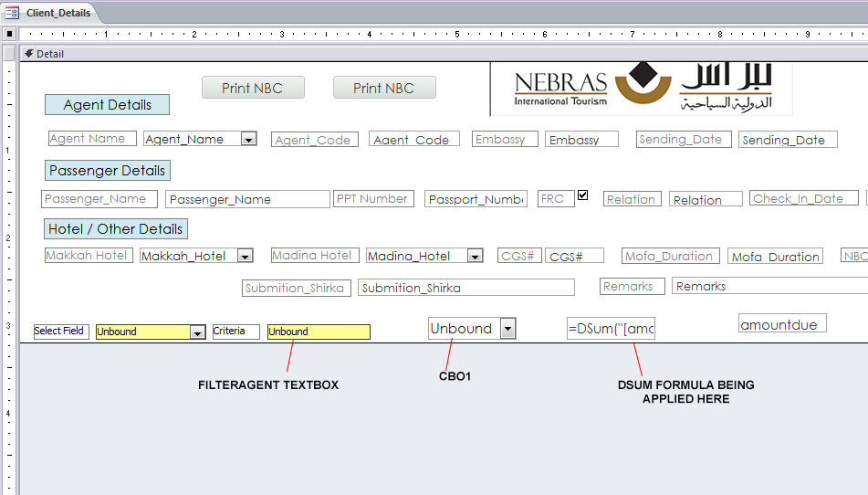Select the Agent Details heading label
868x495 pixels.
[107, 105]
